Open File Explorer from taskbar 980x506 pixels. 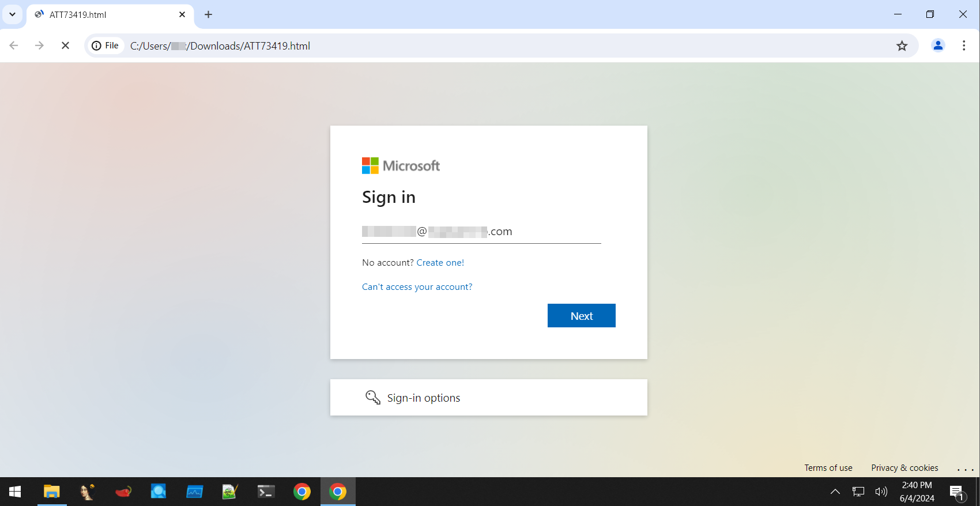52,492
